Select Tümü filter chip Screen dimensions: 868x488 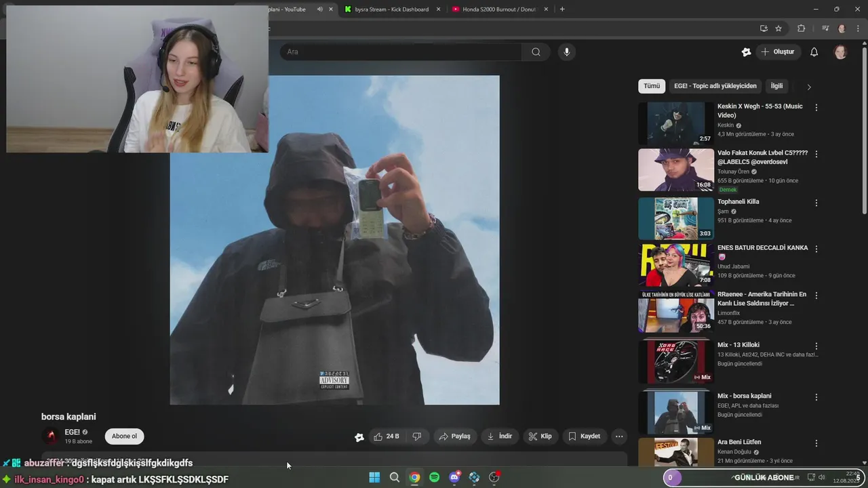(652, 86)
